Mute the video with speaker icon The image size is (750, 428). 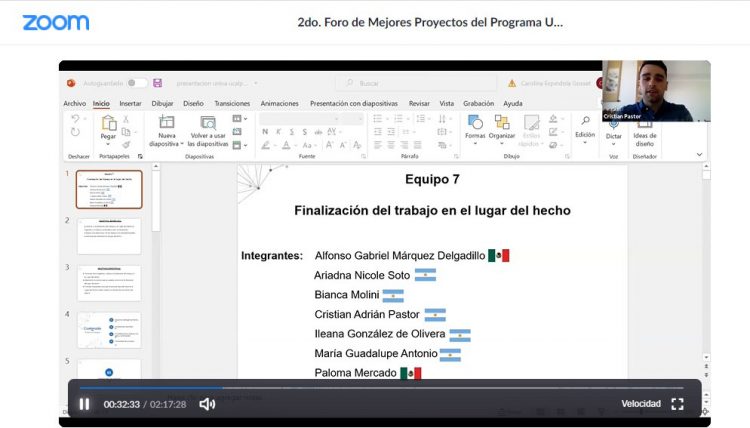click(207, 404)
